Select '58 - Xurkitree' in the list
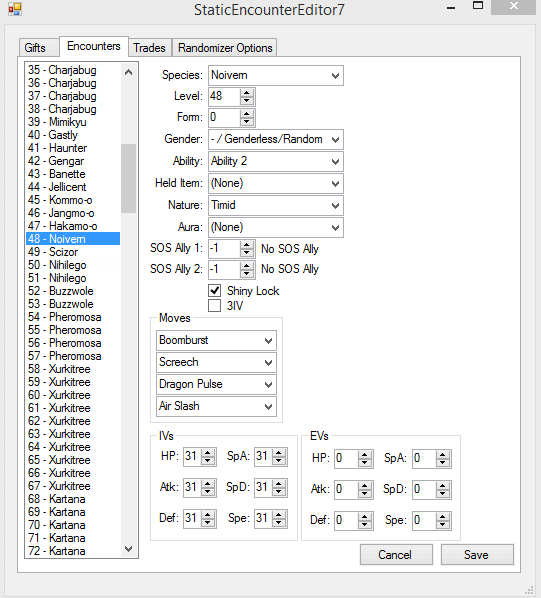The height and width of the screenshot is (598, 541). [x=73, y=369]
